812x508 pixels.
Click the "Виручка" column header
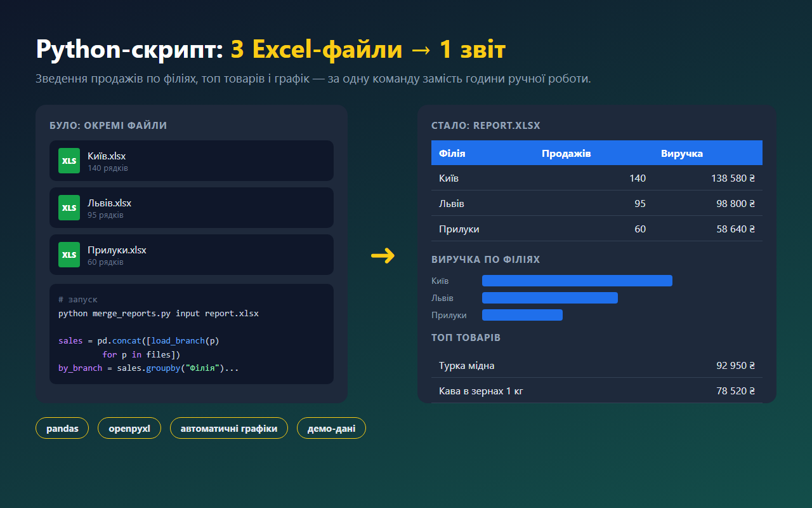tap(682, 154)
